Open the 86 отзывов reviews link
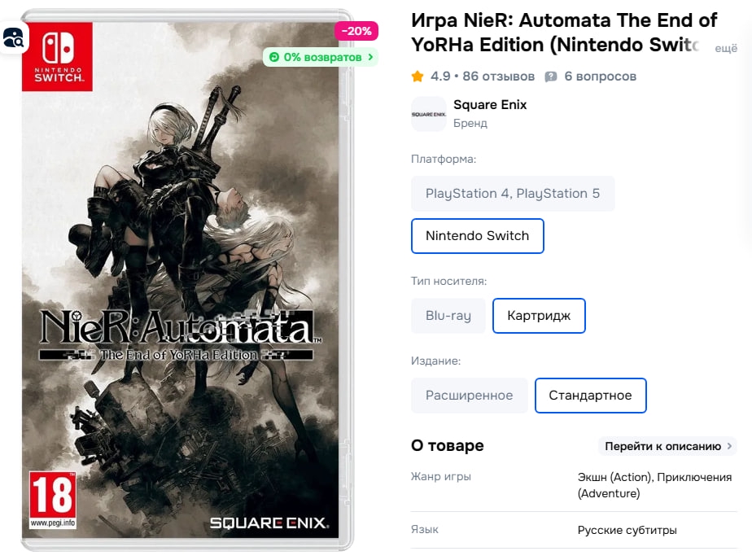 pos(498,77)
